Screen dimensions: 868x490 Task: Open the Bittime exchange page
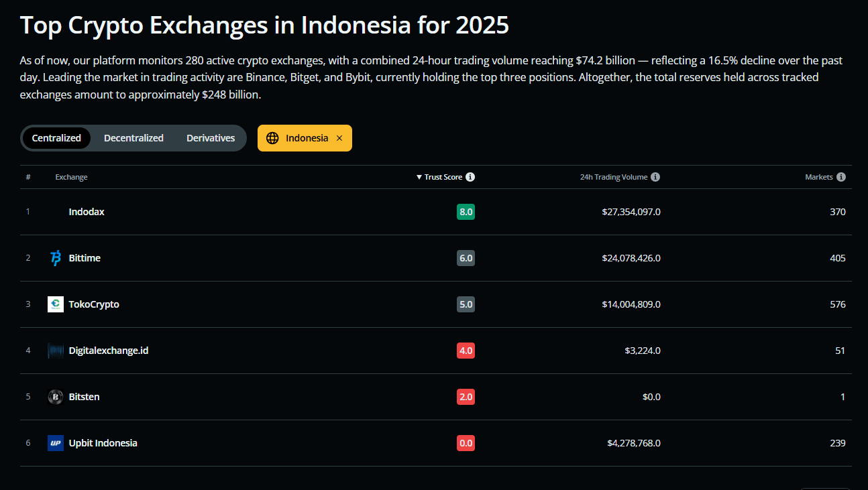click(85, 257)
